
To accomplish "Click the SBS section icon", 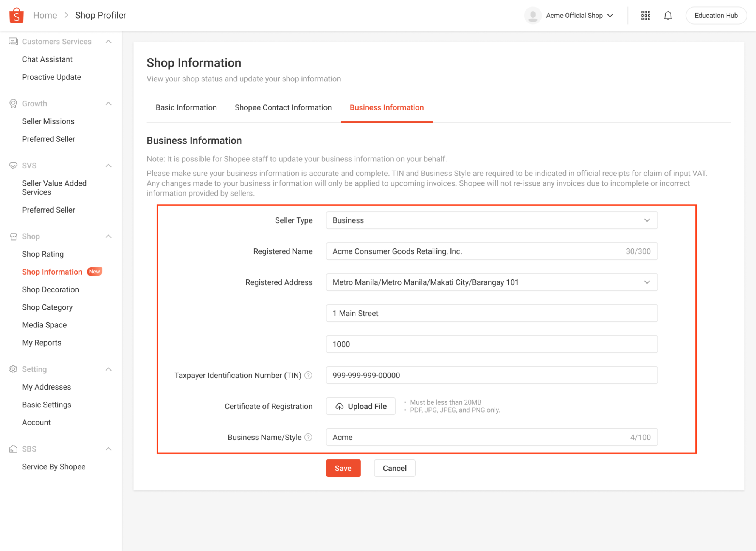I will click(13, 449).
